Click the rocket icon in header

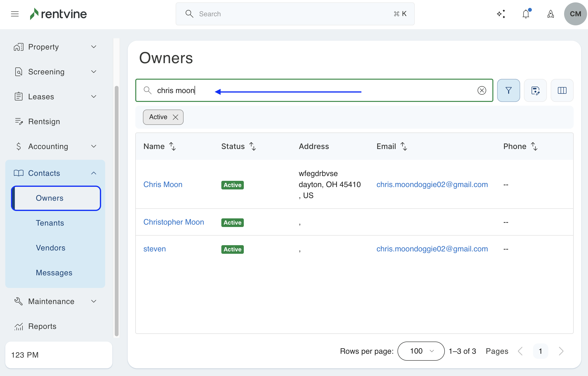(550, 14)
